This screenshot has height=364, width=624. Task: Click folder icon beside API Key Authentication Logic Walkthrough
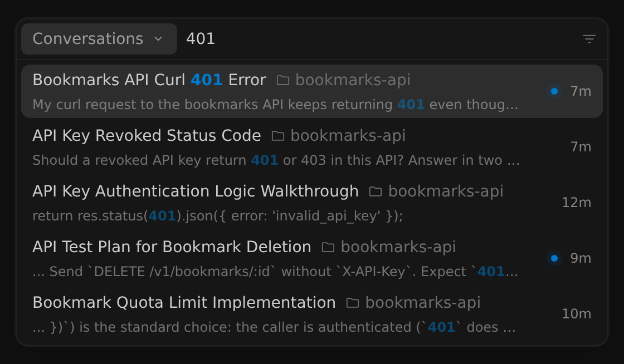pos(376,191)
